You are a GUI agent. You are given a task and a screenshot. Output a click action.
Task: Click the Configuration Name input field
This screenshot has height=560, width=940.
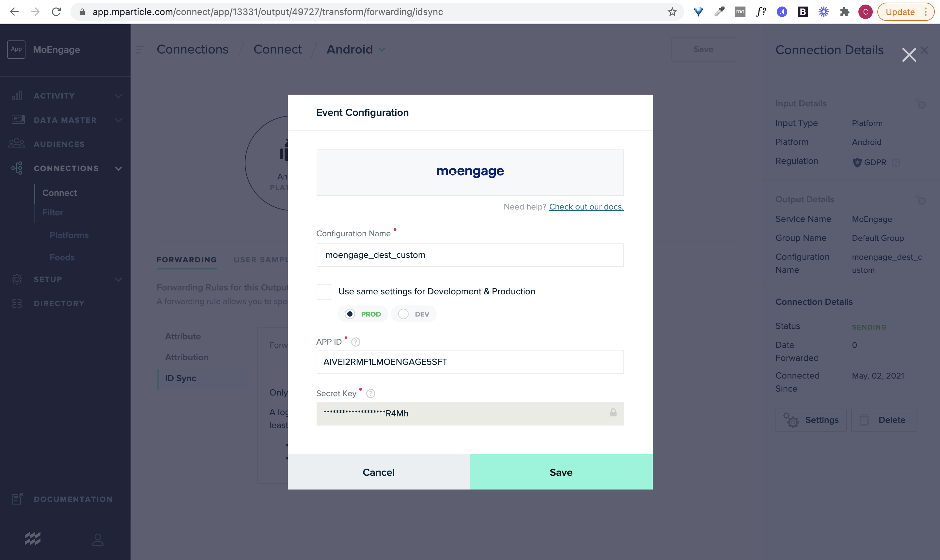(x=470, y=255)
